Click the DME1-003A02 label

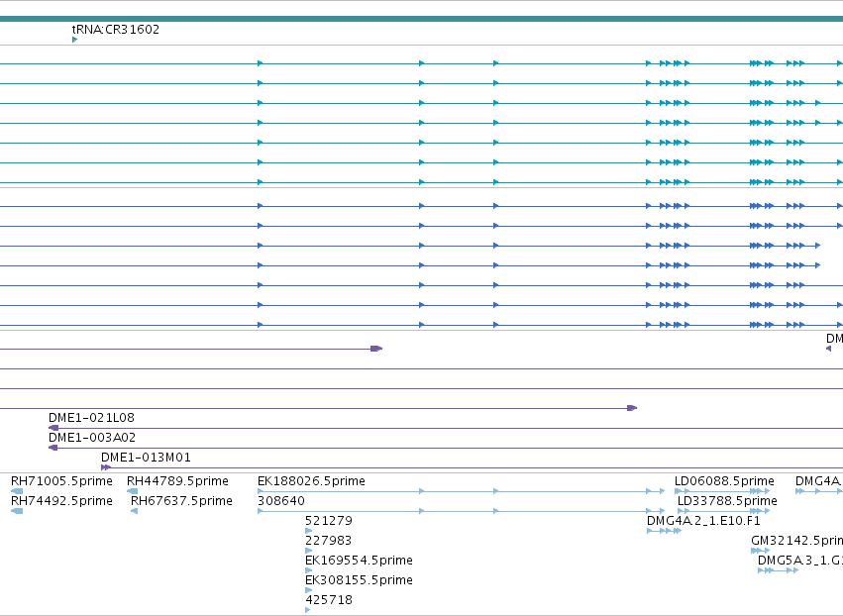pos(92,438)
